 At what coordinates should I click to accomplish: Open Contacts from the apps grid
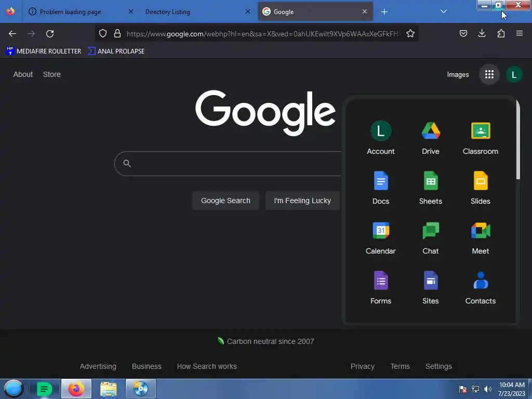pyautogui.click(x=481, y=288)
